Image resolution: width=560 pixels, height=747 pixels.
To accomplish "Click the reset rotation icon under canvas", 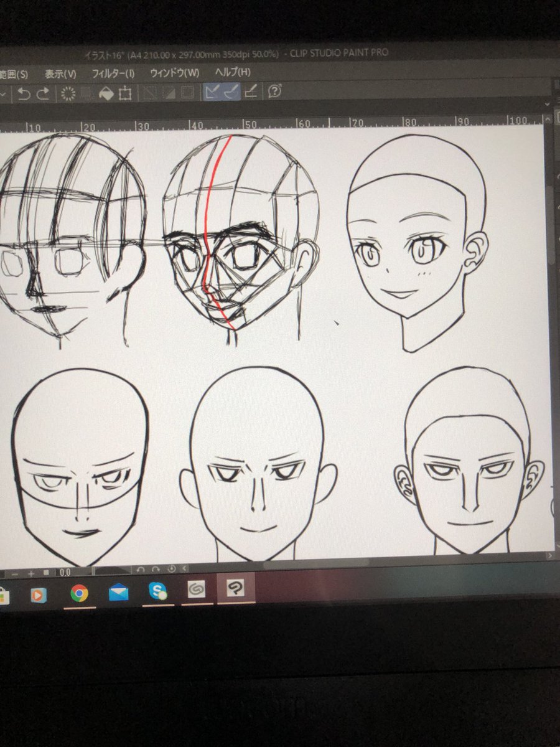I will [x=172, y=568].
